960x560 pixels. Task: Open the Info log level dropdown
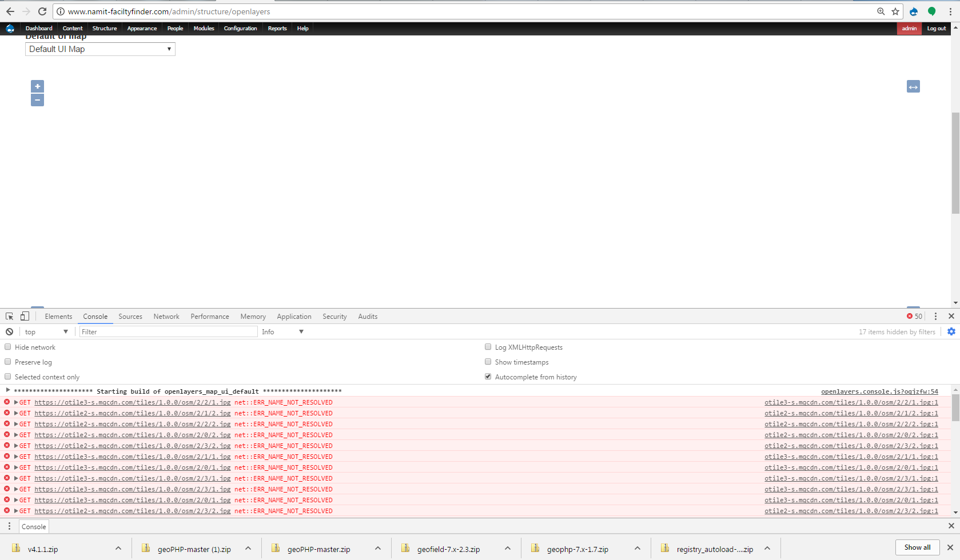pos(282,332)
